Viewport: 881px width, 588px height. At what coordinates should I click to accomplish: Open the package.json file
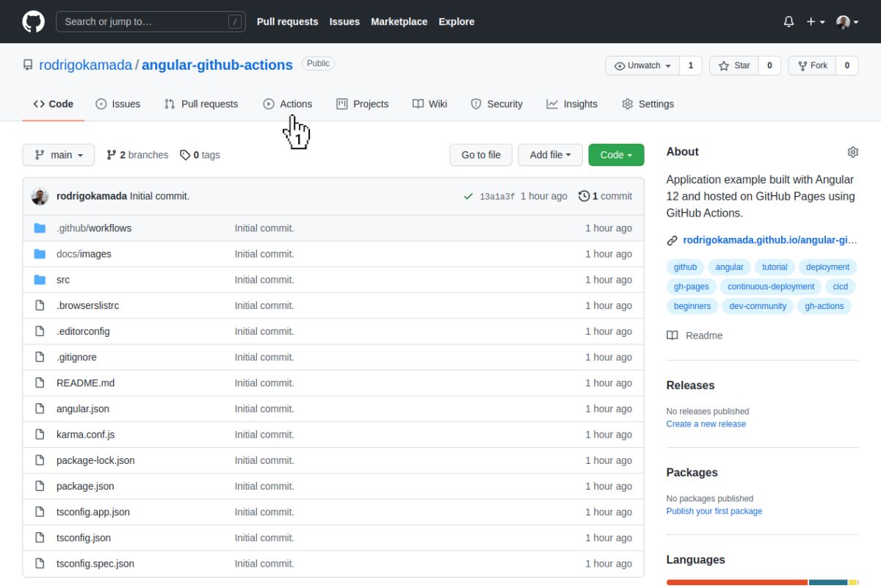coord(85,486)
